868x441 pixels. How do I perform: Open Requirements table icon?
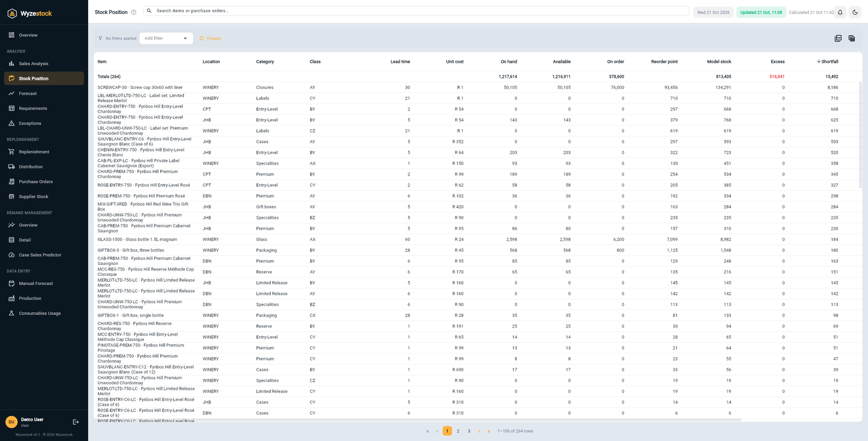click(12, 108)
